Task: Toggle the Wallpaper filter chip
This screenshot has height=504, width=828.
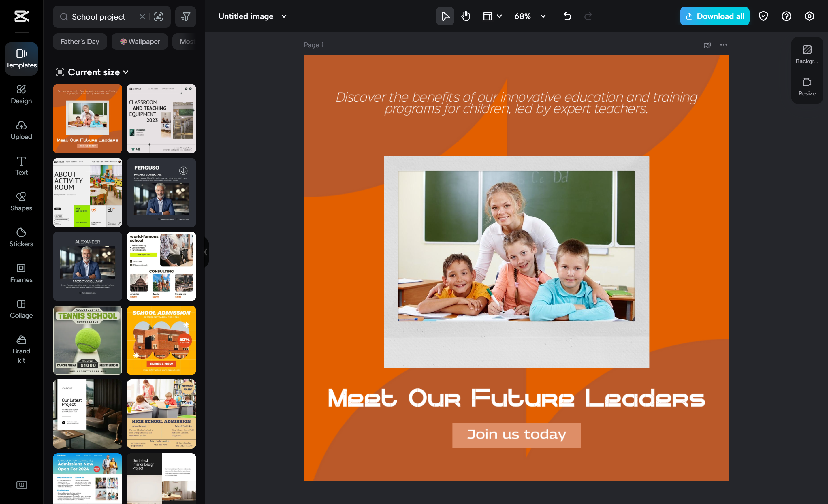Action: (x=140, y=41)
